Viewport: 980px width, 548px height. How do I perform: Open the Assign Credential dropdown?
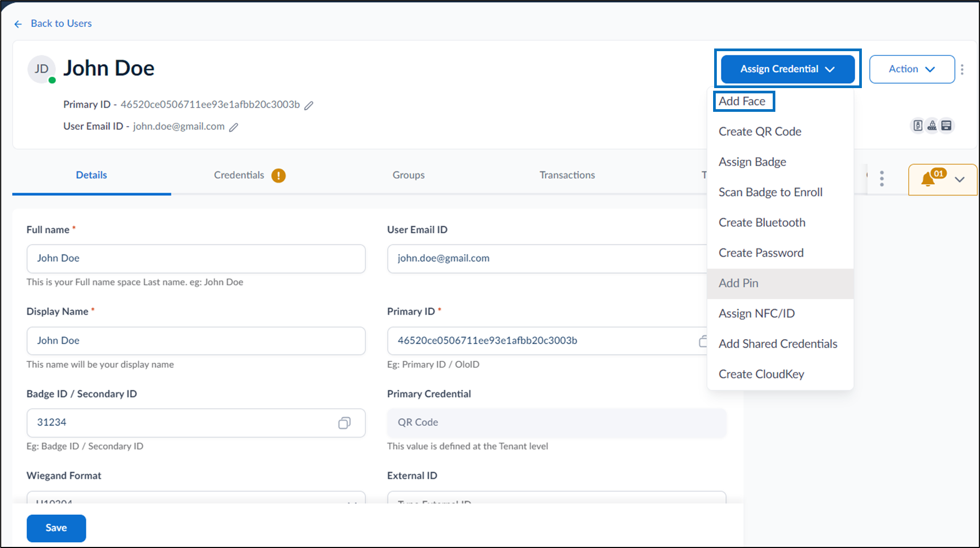coord(787,69)
